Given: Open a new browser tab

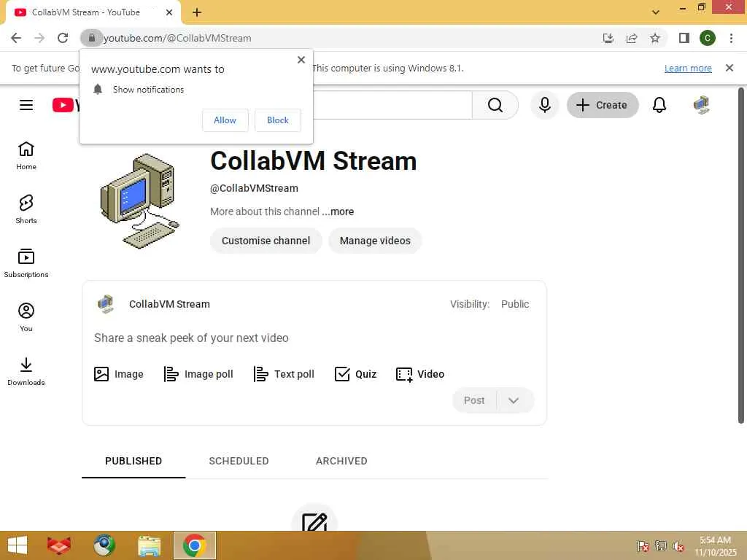Looking at the screenshot, I should tap(197, 12).
